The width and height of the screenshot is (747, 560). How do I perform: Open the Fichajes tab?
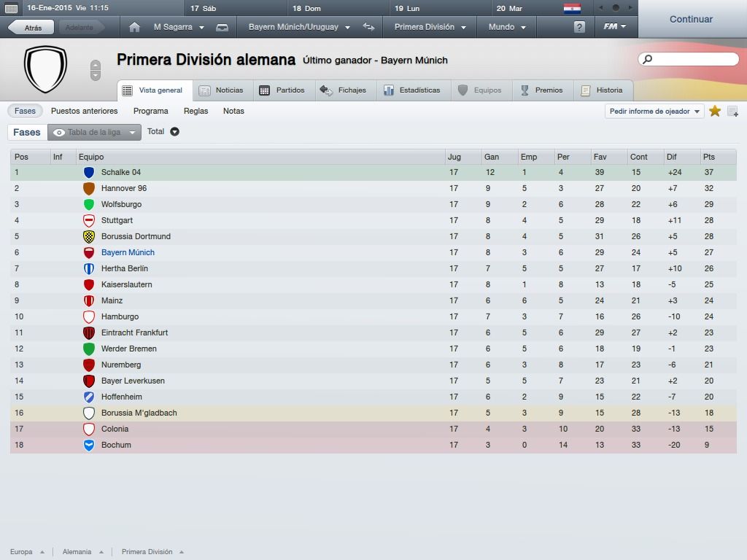pyautogui.click(x=344, y=90)
